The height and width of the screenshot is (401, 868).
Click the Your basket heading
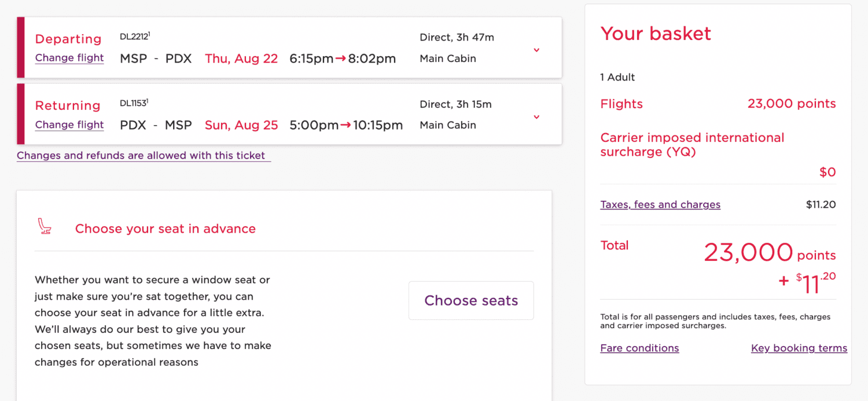(655, 34)
